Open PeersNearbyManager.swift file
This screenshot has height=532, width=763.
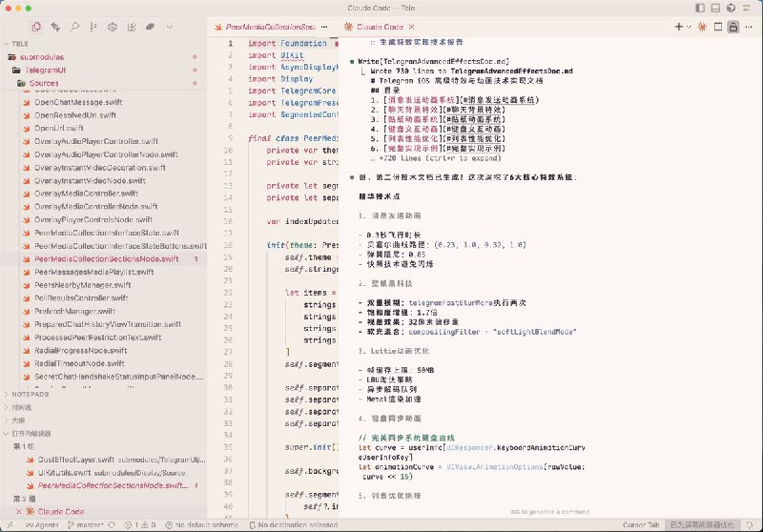point(82,285)
